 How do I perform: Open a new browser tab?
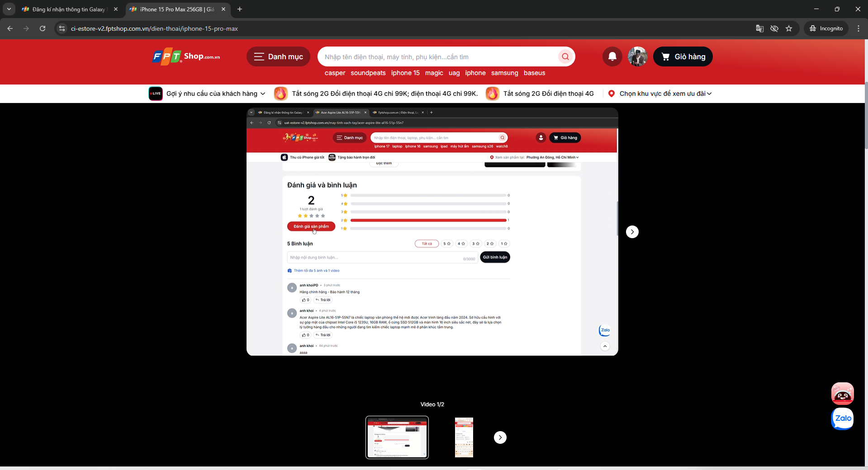tap(240, 9)
